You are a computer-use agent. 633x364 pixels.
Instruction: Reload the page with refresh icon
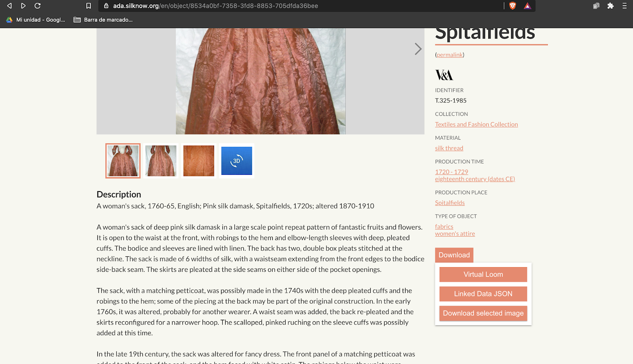38,6
